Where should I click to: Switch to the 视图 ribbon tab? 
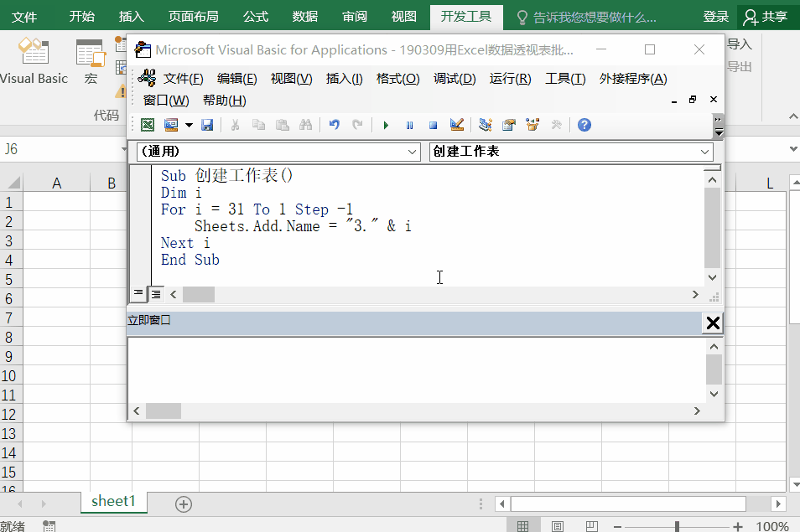[403, 17]
